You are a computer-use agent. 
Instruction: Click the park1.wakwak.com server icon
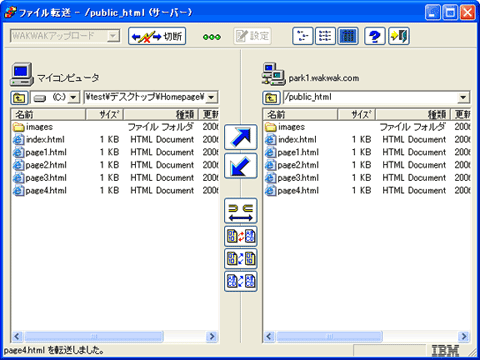tap(273, 74)
